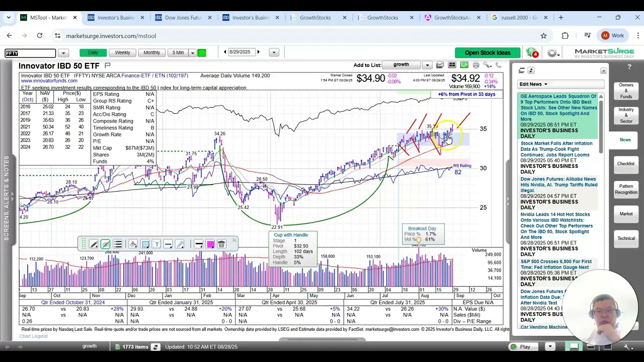Select the text annotation tool

(x=156, y=244)
